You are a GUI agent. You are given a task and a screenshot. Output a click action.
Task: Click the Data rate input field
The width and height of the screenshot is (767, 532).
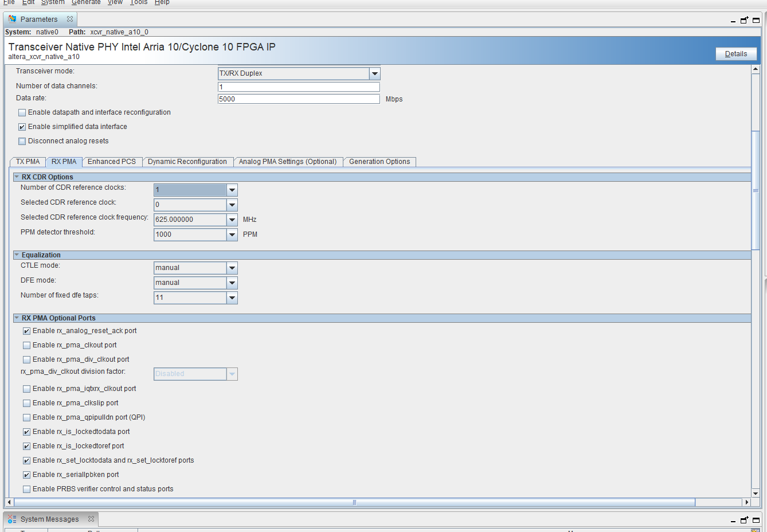(299, 99)
